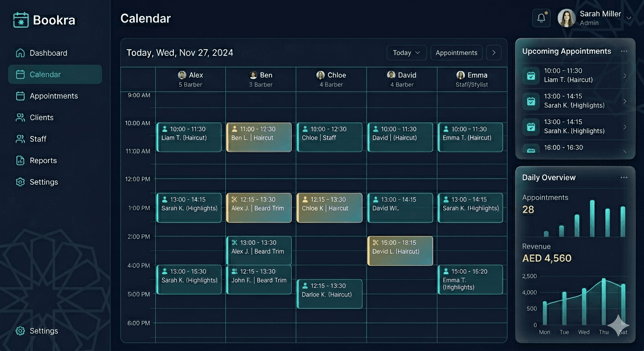Viewport: 644px width, 351px height.
Task: Select the Ben L. | Haircut appointment
Action: pyautogui.click(x=259, y=137)
